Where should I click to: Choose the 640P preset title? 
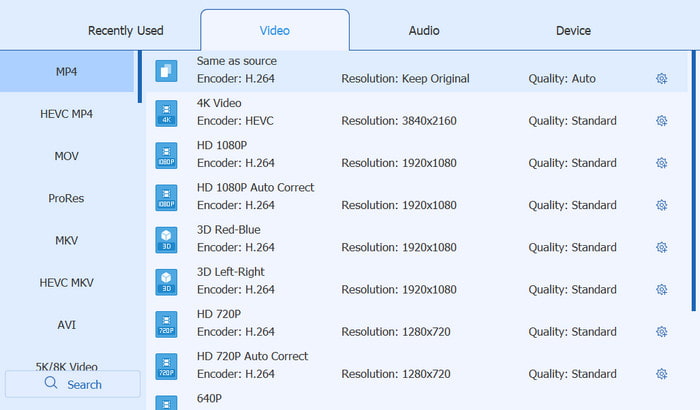pos(209,398)
